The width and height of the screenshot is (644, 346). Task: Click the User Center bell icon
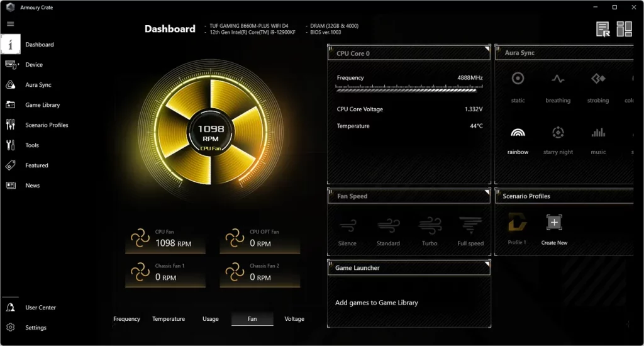click(x=10, y=308)
